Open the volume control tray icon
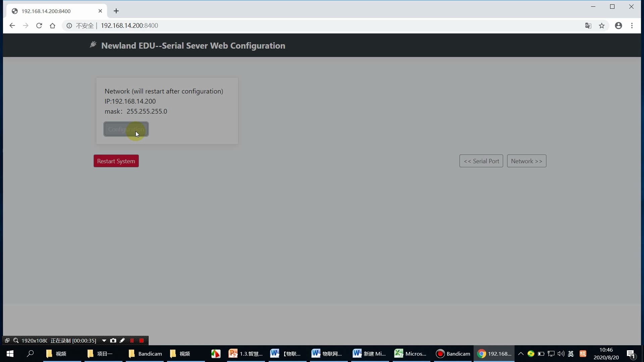The height and width of the screenshot is (362, 644). click(x=561, y=354)
